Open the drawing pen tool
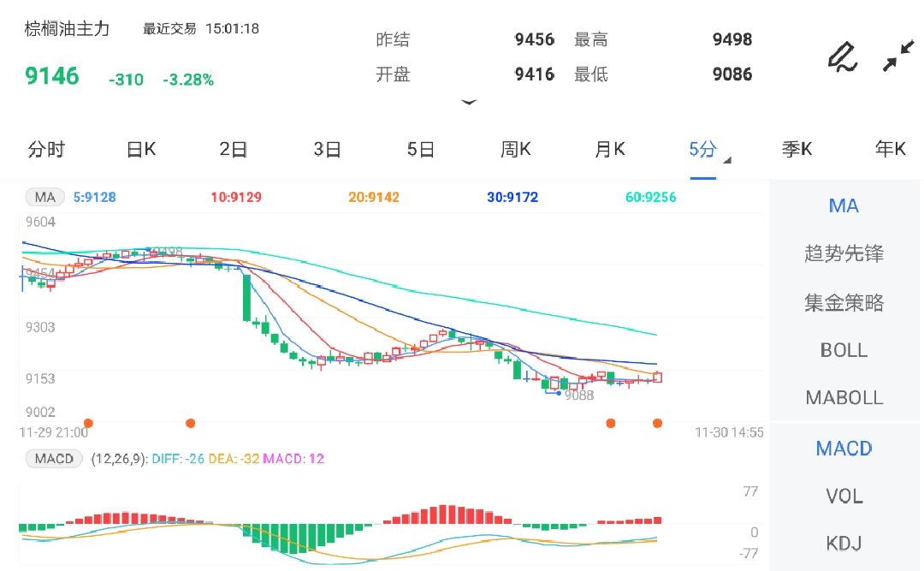The image size is (924, 571). pos(842,57)
